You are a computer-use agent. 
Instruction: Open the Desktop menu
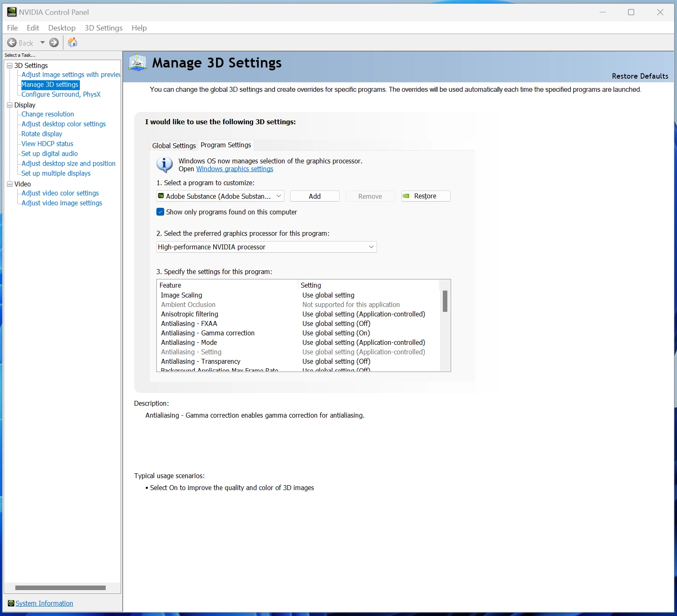coord(62,28)
